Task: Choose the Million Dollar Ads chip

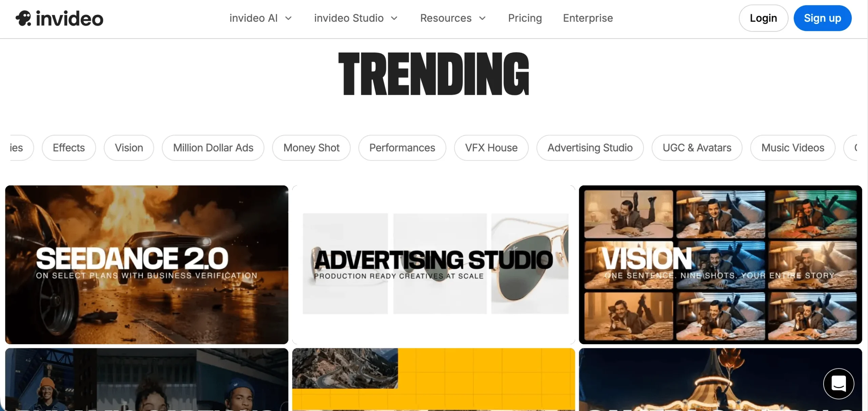Action: point(213,148)
